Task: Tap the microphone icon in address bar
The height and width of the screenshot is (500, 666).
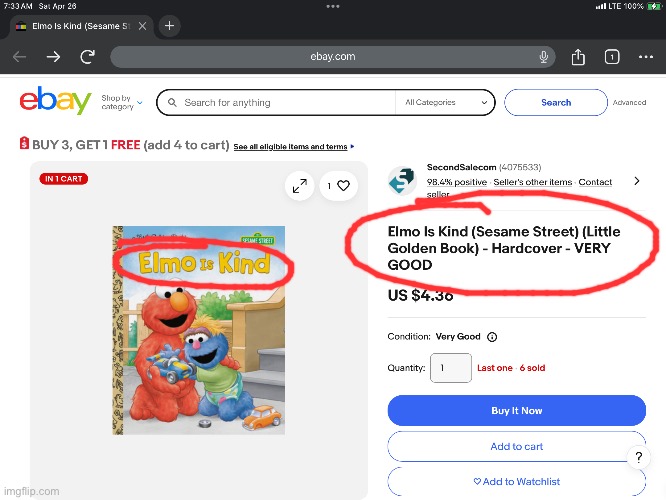Action: point(543,56)
